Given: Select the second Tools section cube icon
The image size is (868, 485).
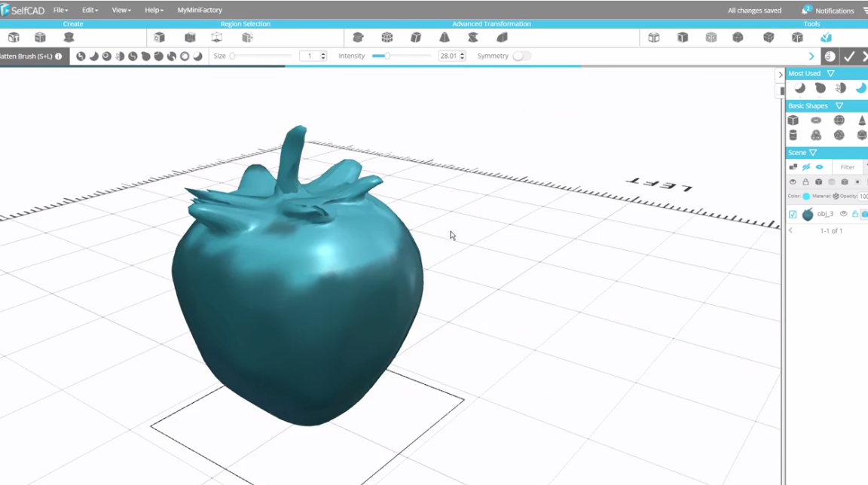Looking at the screenshot, I should (683, 38).
